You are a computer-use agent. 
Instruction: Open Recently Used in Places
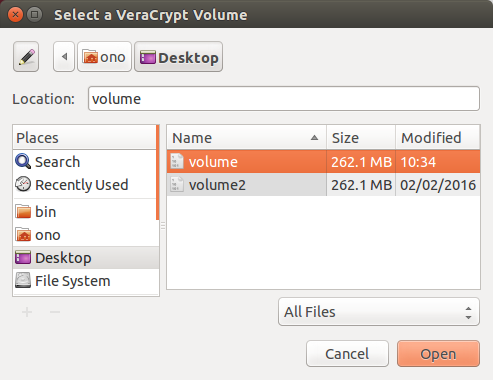85,185
